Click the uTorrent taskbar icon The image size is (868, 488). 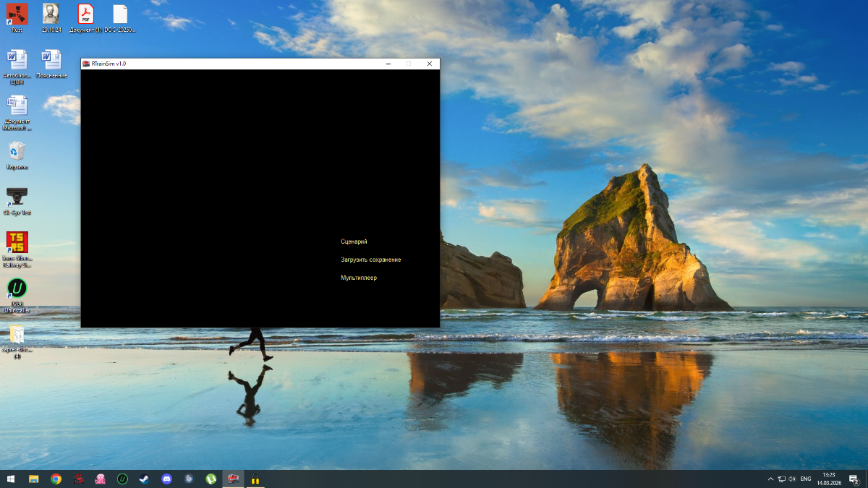pos(210,479)
